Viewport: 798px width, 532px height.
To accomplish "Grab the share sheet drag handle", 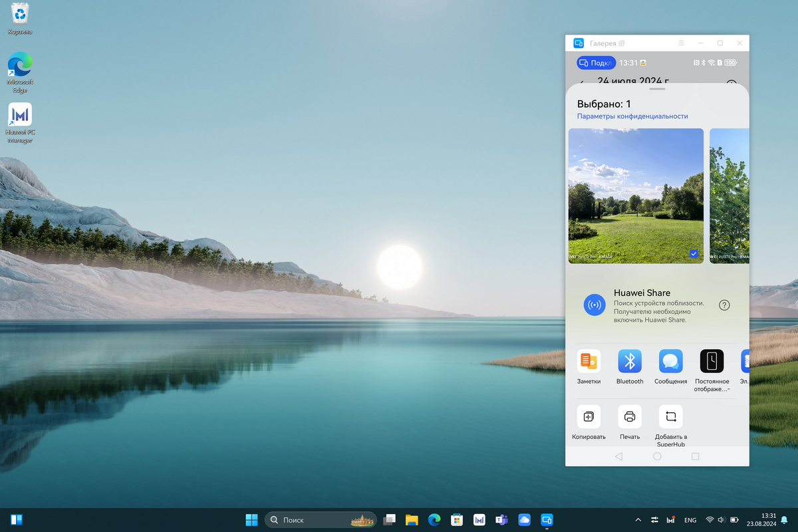I will click(657, 88).
